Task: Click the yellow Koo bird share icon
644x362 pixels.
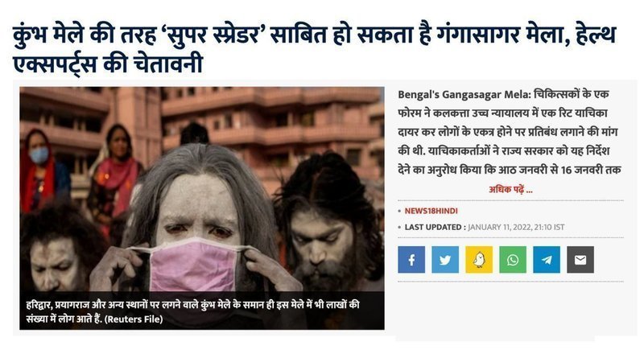Action: [479, 259]
